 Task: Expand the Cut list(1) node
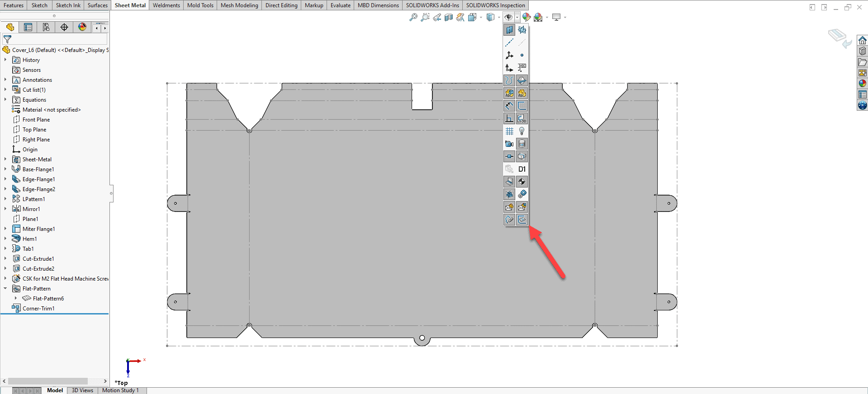coord(5,89)
